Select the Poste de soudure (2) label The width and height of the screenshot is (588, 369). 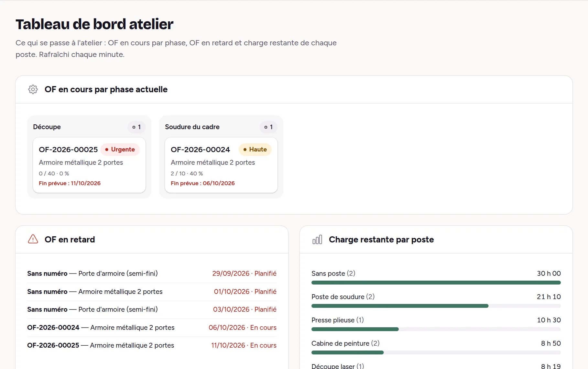343,297
